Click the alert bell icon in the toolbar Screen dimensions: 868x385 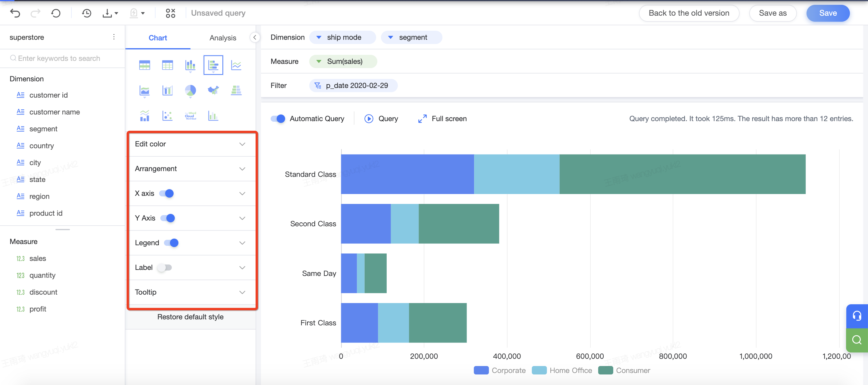click(x=134, y=13)
